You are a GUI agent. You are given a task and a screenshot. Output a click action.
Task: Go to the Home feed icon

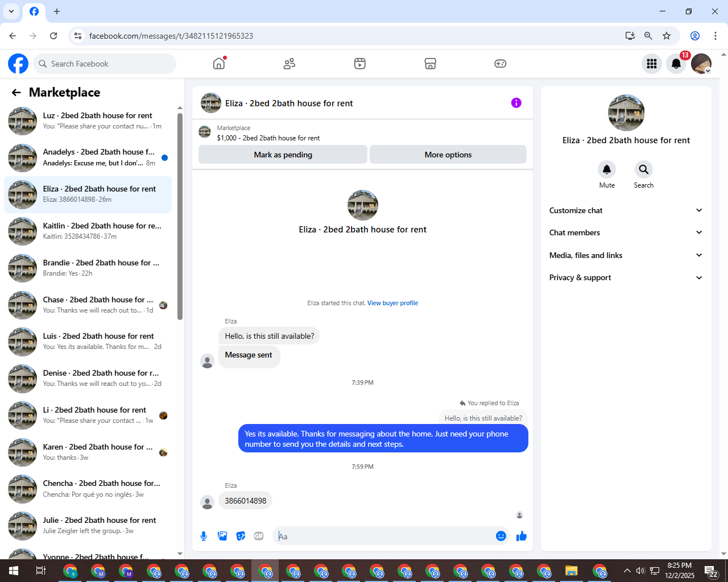[219, 64]
